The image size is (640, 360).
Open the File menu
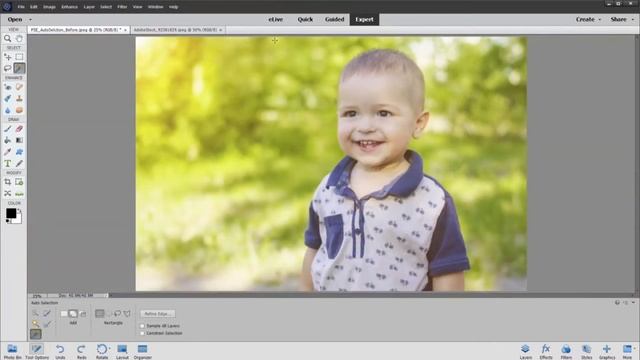click(21, 7)
